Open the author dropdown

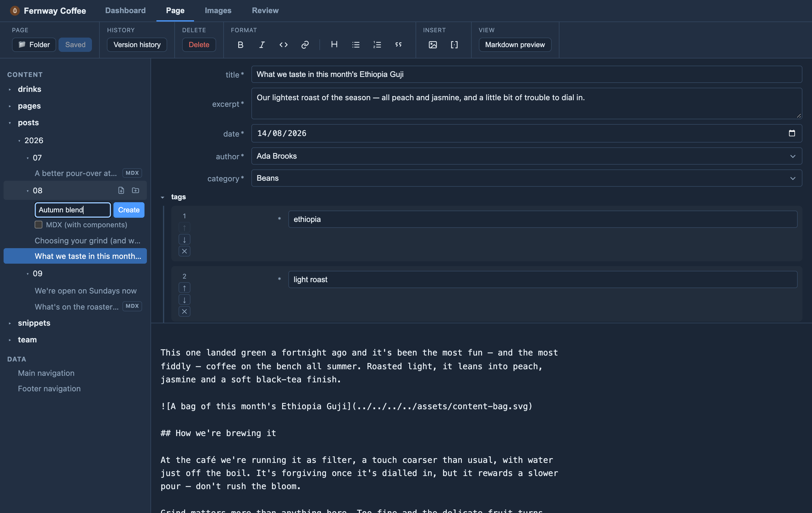click(526, 156)
